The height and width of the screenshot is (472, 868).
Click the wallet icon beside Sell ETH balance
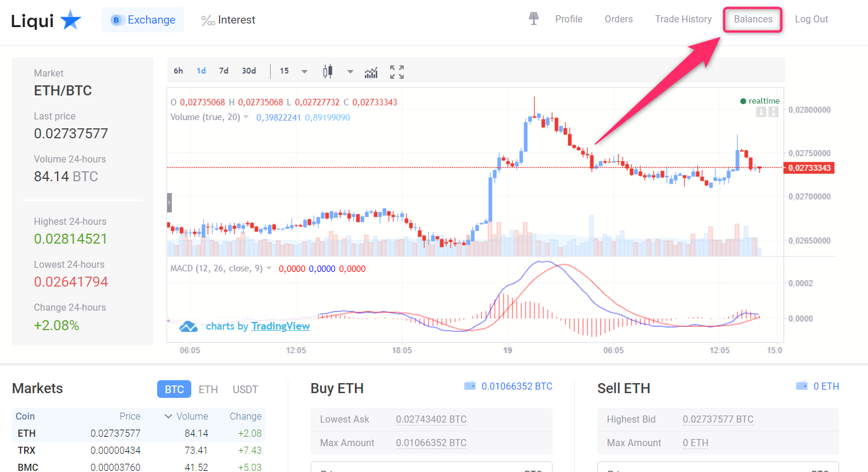tap(802, 386)
